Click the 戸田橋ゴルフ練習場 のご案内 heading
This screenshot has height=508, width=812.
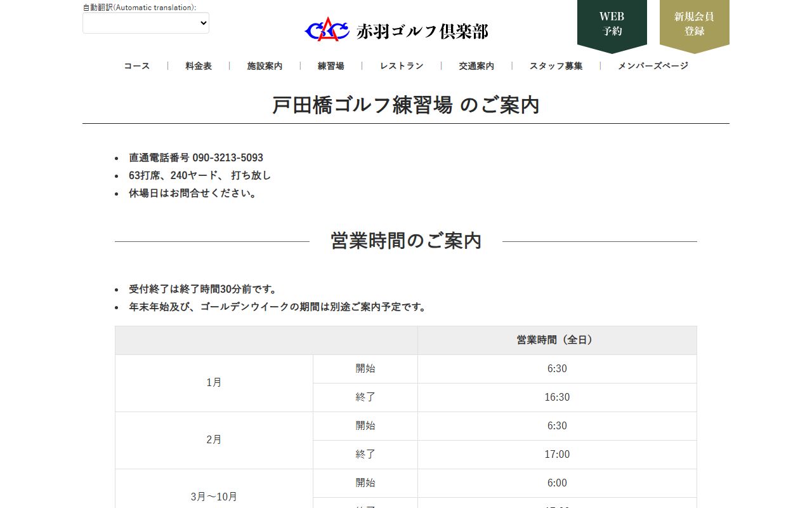406,105
